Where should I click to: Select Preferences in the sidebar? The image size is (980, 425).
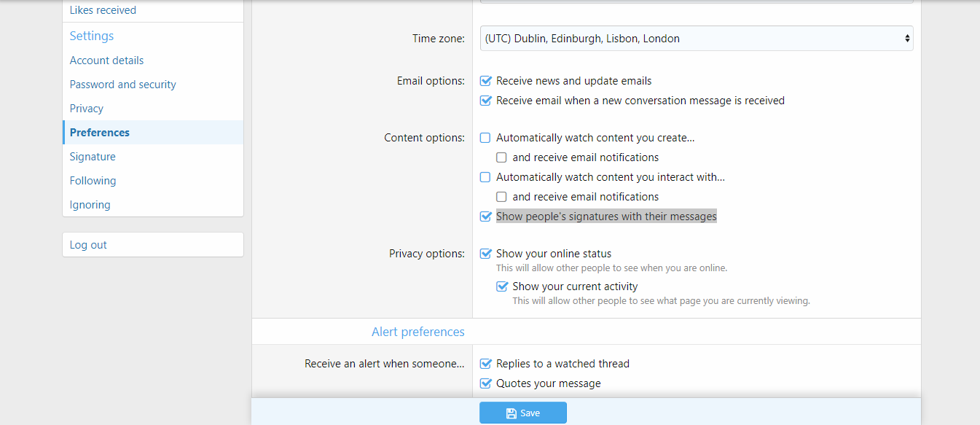click(100, 133)
